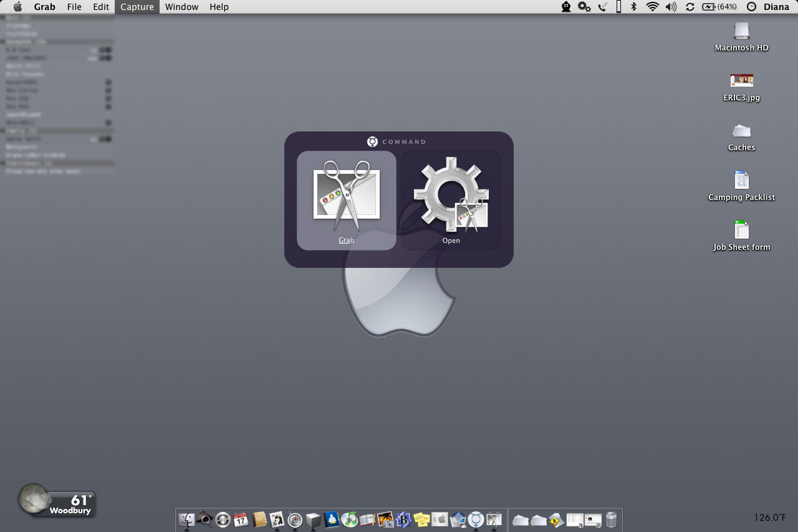Choose the Open gear tile in the Command switcher
798x532 pixels.
(451, 200)
